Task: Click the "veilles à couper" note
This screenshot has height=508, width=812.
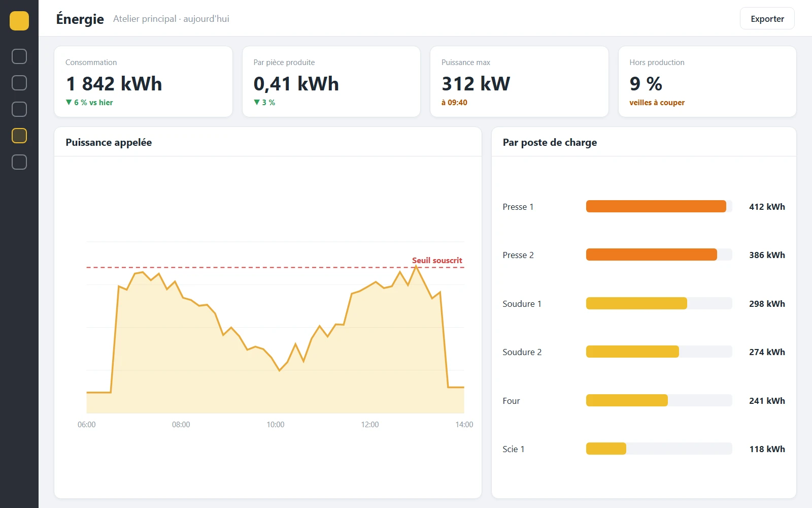Action: click(x=657, y=103)
